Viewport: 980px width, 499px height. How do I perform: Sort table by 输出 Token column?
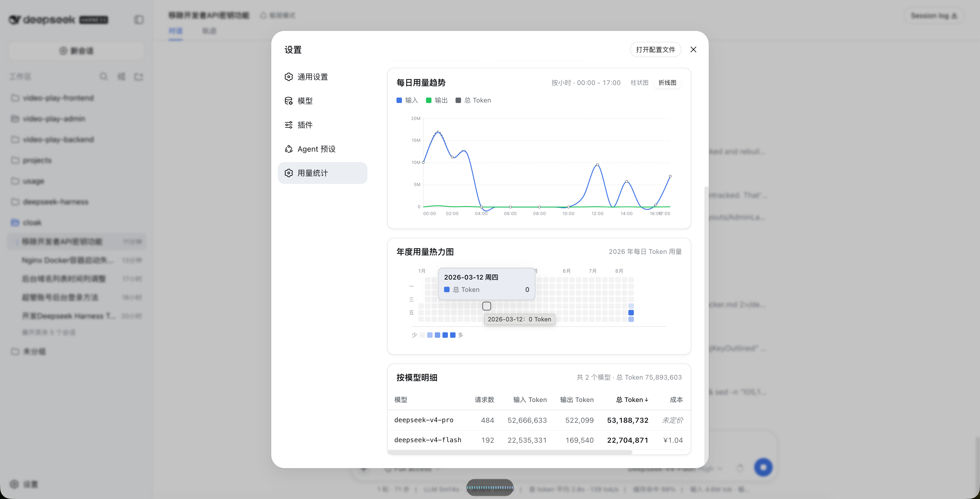tap(577, 400)
